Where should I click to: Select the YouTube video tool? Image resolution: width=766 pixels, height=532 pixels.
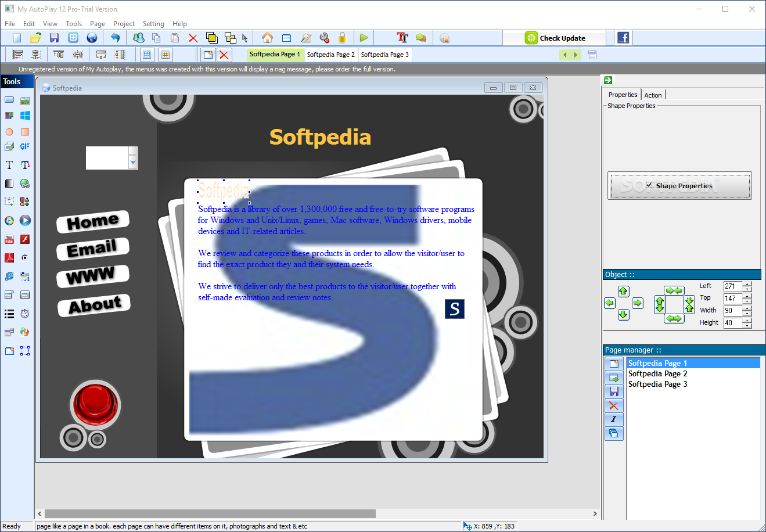coord(9,239)
